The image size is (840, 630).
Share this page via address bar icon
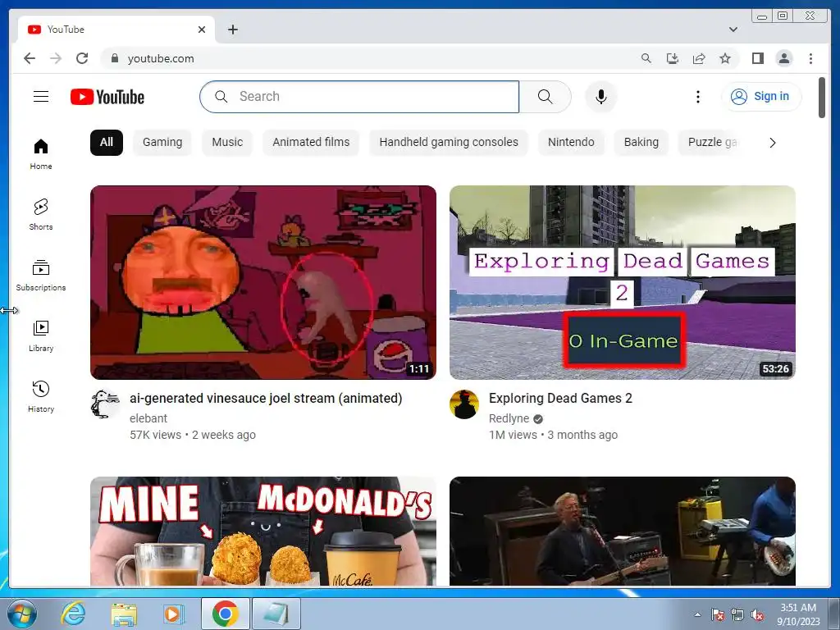pos(699,58)
